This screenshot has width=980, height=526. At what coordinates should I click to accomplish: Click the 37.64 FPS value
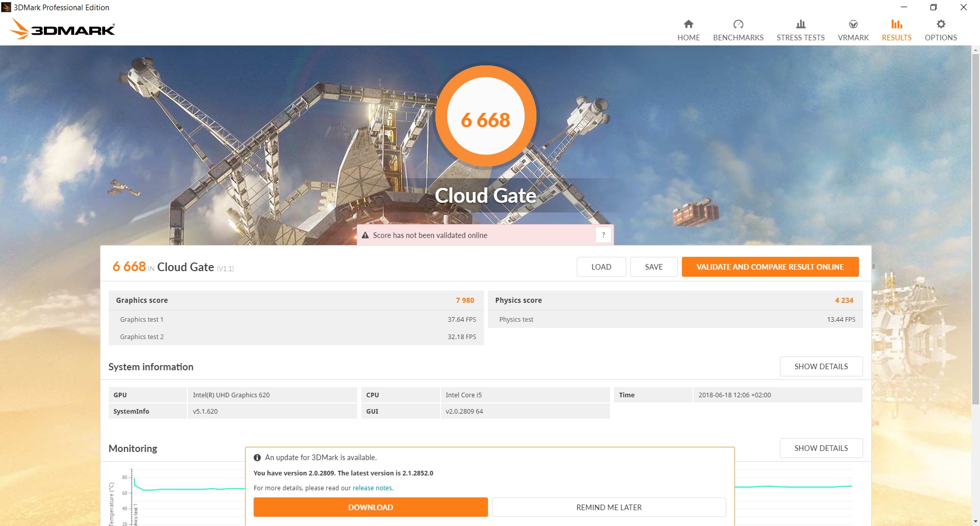click(462, 319)
